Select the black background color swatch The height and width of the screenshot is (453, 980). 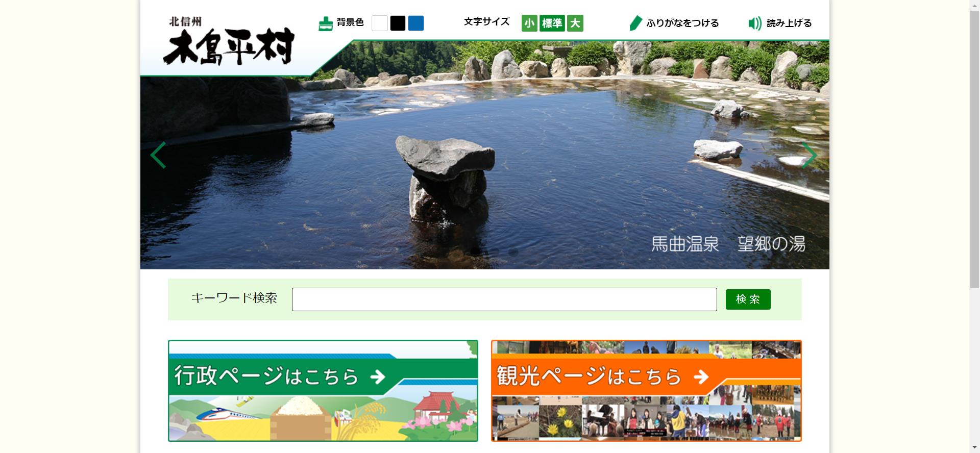pos(398,23)
